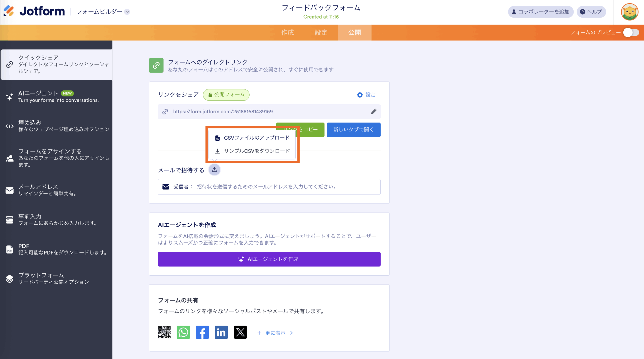Click the 公開フォーム status badge
The width and height of the screenshot is (644, 359).
(x=226, y=95)
